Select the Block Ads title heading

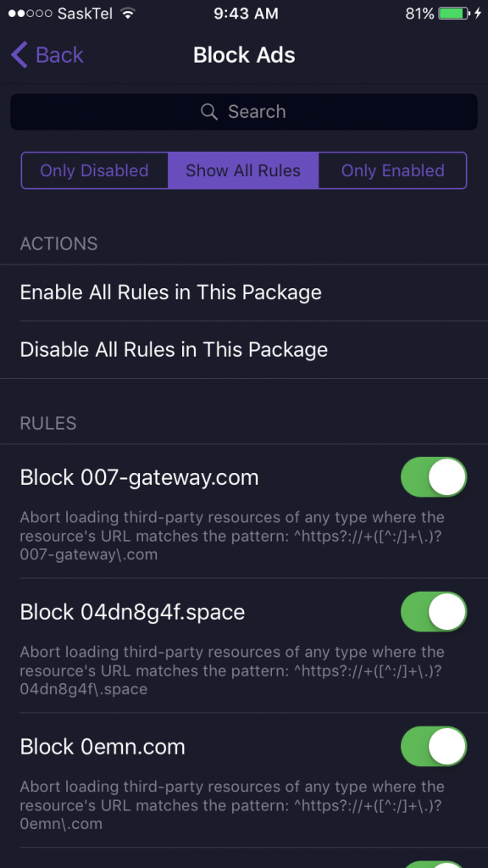244,54
